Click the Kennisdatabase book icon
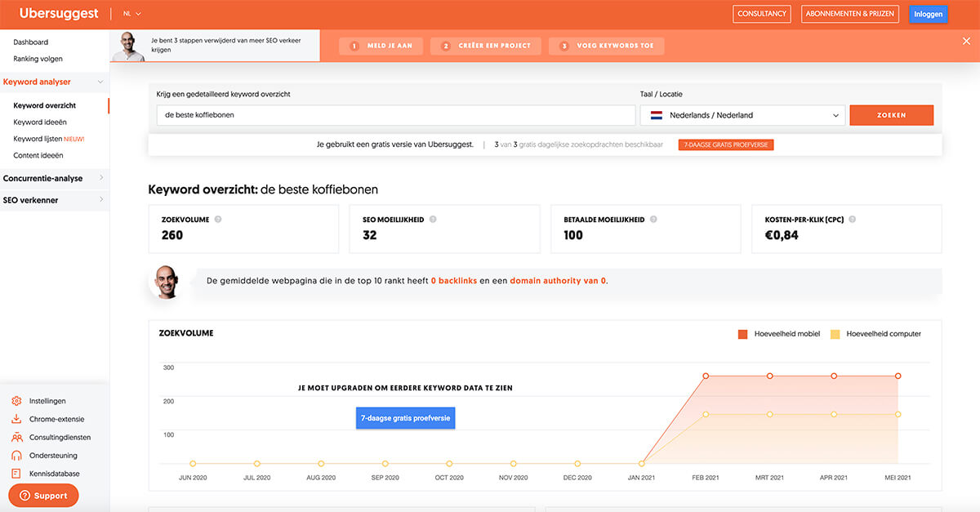 [16, 474]
